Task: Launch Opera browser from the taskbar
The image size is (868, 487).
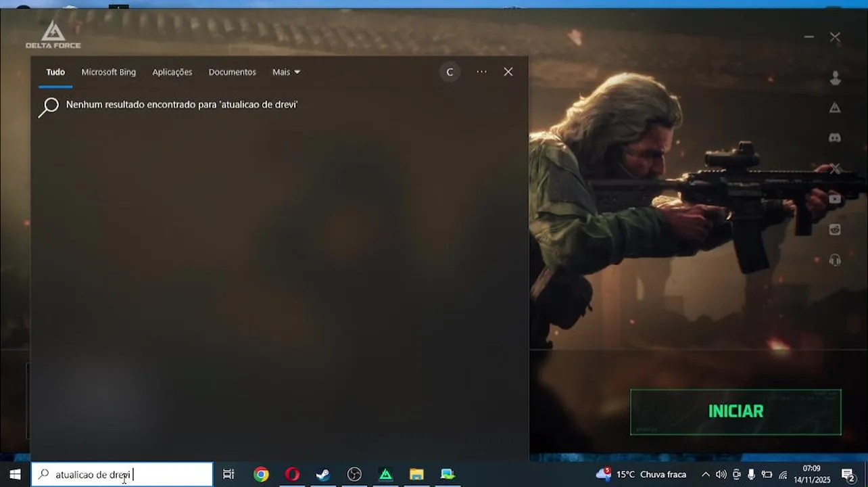Action: tap(292, 474)
